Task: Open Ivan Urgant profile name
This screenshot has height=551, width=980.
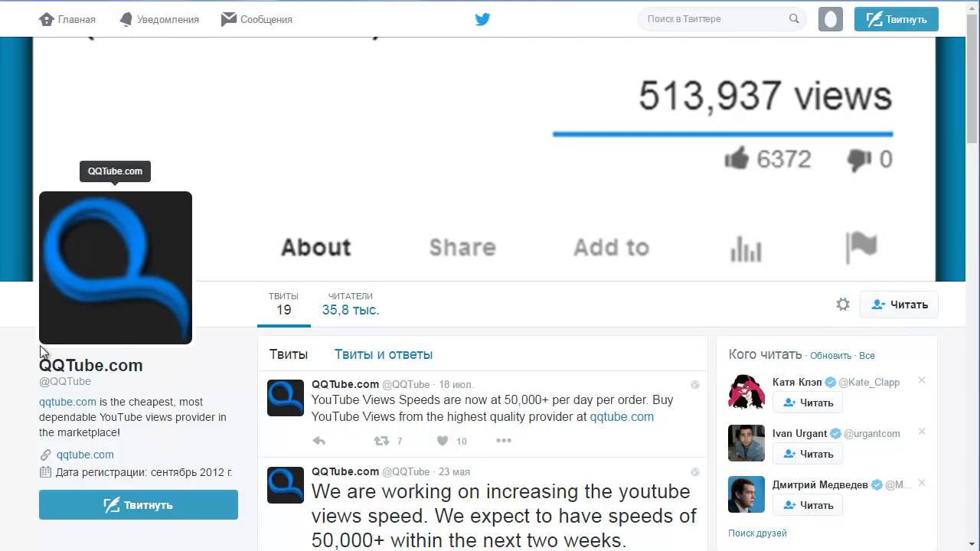Action: point(800,433)
